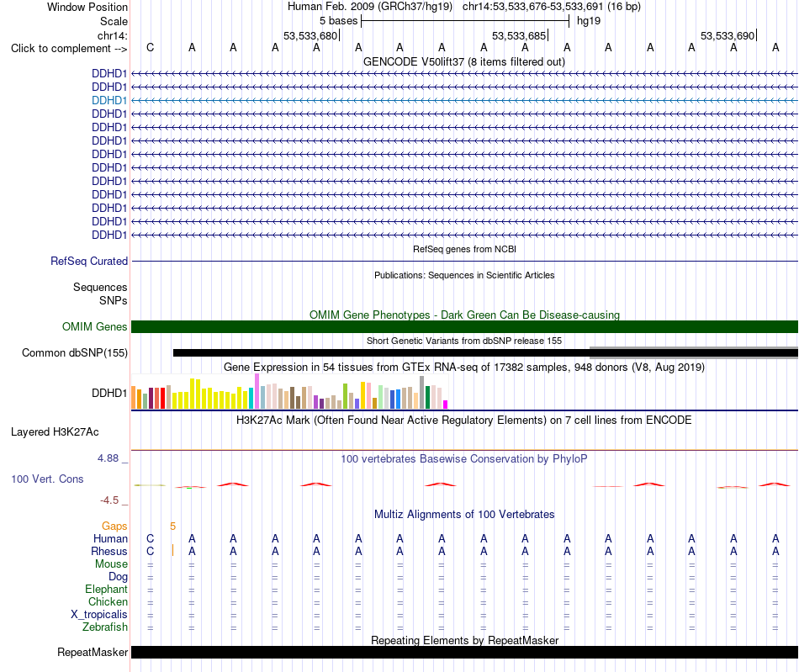Click the 53,533,685 coordinate marker

(519, 35)
